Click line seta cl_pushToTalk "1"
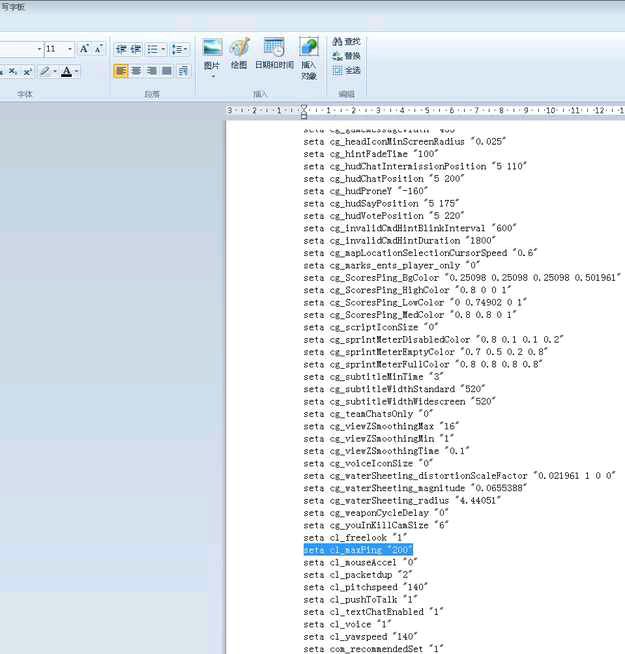Screen dimensions: 625x654 [x=360, y=599]
